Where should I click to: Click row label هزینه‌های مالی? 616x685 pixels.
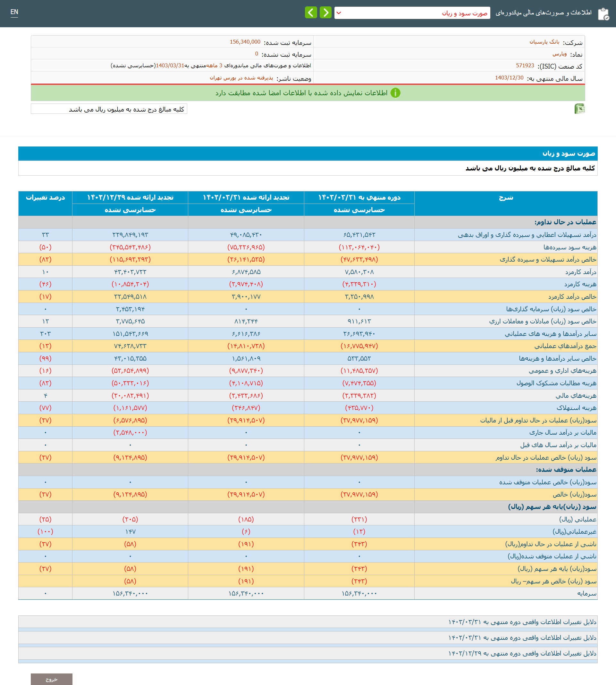pyautogui.click(x=576, y=396)
